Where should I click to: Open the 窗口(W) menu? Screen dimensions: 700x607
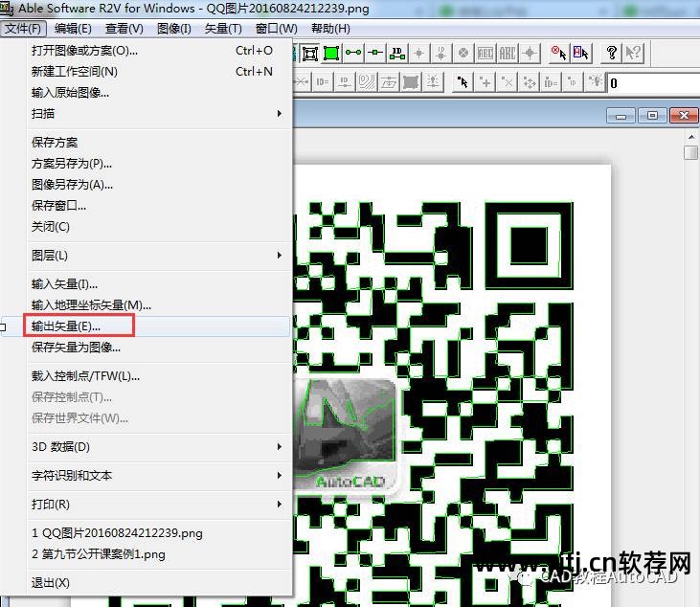click(x=277, y=29)
